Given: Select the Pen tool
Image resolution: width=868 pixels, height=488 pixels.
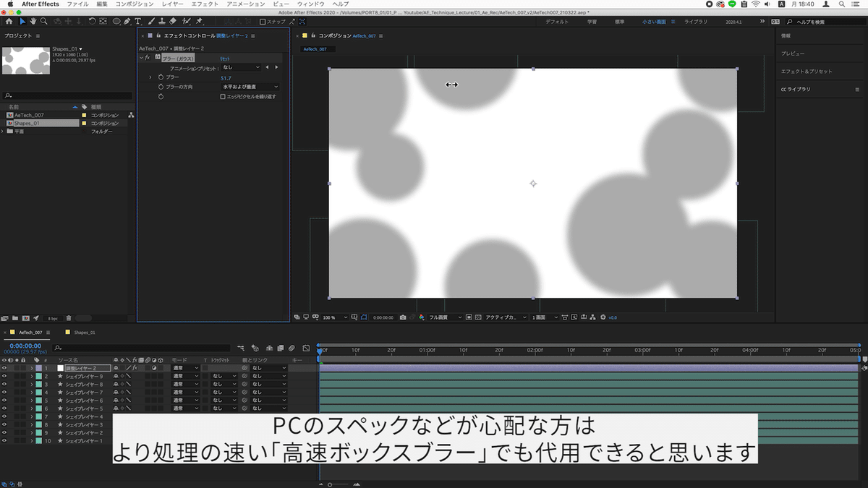Looking at the screenshot, I should point(128,22).
